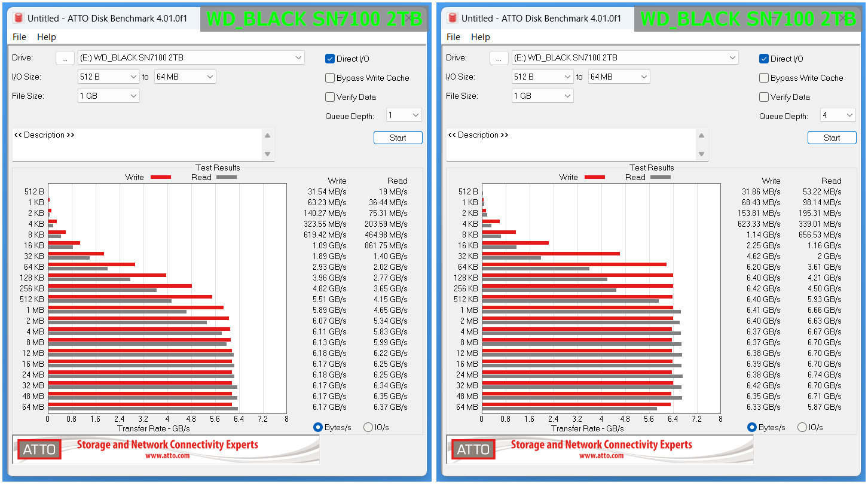The height and width of the screenshot is (484, 868).
Task: Click the 623.33 MB/s write result
Action: 759,224
